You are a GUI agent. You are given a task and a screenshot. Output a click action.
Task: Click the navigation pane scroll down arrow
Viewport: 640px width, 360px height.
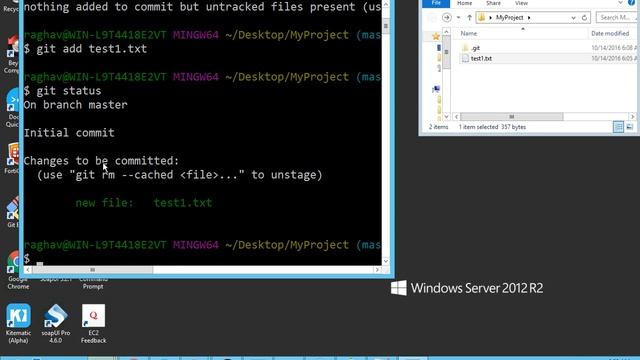point(447,117)
